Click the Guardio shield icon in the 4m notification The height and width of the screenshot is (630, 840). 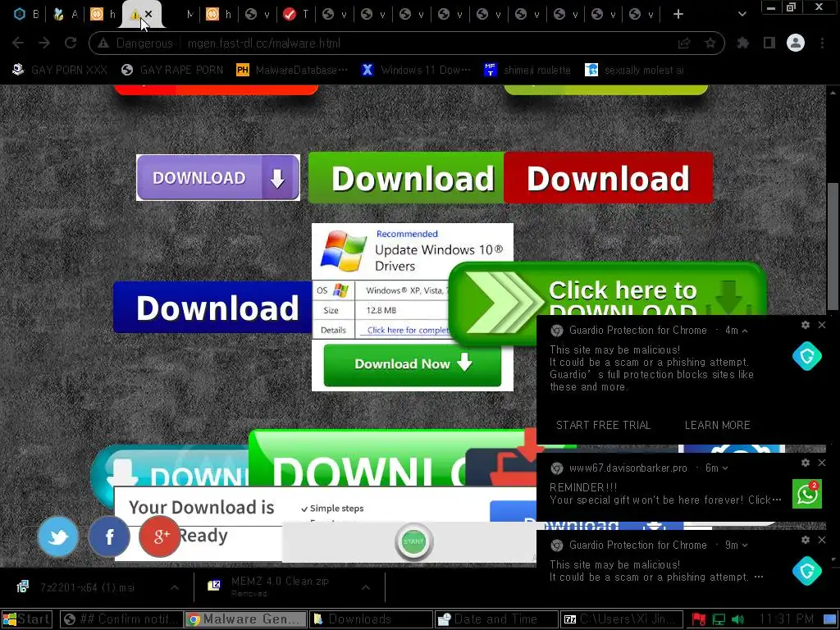tap(807, 356)
